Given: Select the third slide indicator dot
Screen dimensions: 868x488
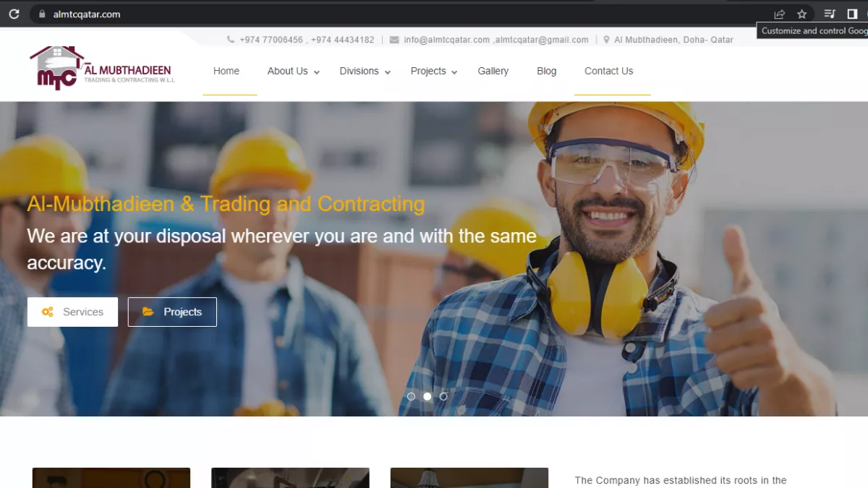Looking at the screenshot, I should (443, 396).
